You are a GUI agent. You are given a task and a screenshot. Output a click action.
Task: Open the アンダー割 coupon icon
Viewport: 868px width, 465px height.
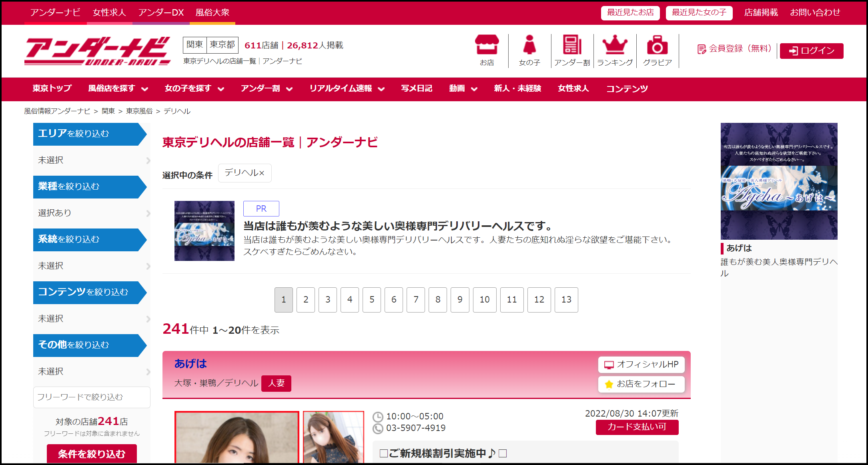click(x=572, y=50)
